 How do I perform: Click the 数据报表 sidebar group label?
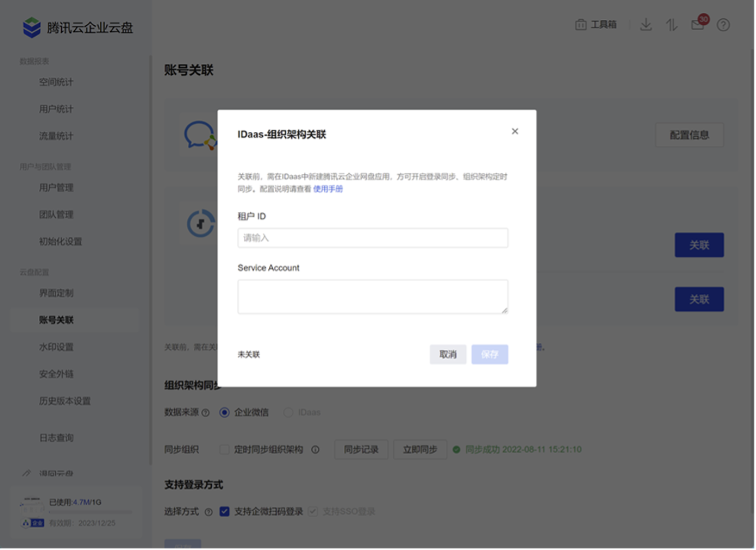(x=34, y=62)
